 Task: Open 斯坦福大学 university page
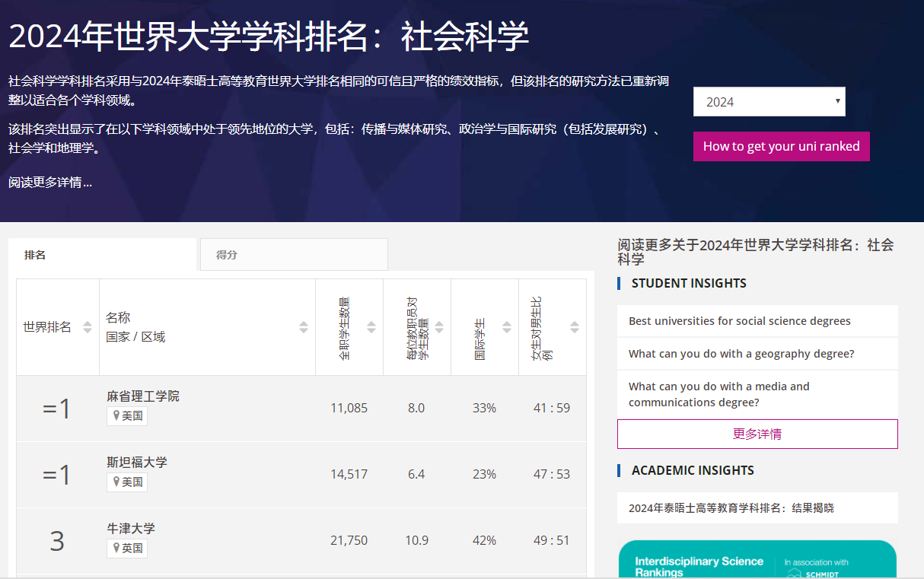point(137,463)
